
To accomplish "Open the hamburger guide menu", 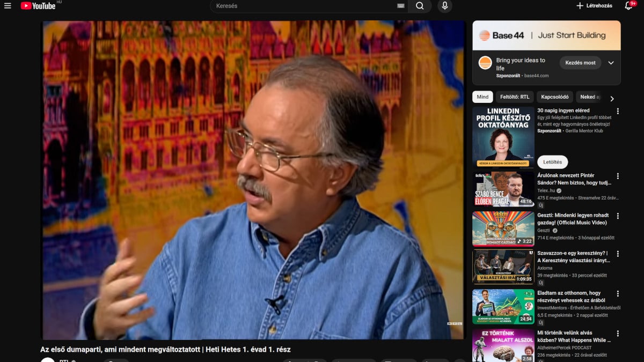I will click(x=8, y=6).
